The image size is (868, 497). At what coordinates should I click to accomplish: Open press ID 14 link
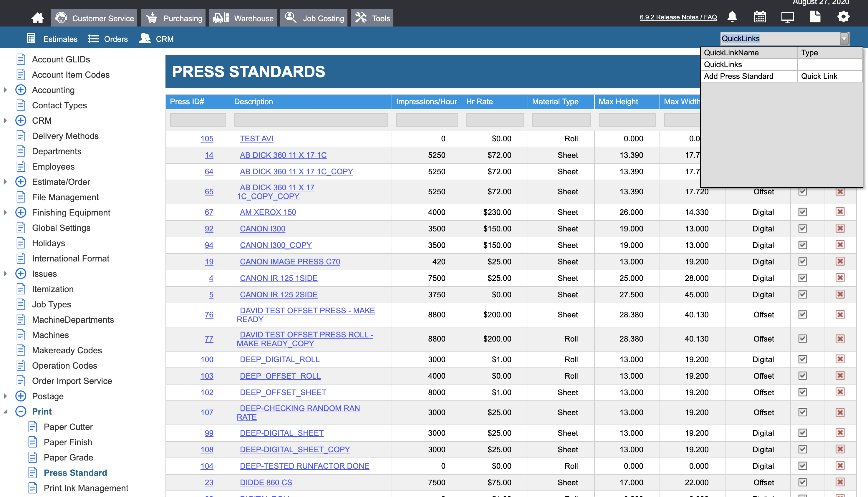(x=209, y=155)
